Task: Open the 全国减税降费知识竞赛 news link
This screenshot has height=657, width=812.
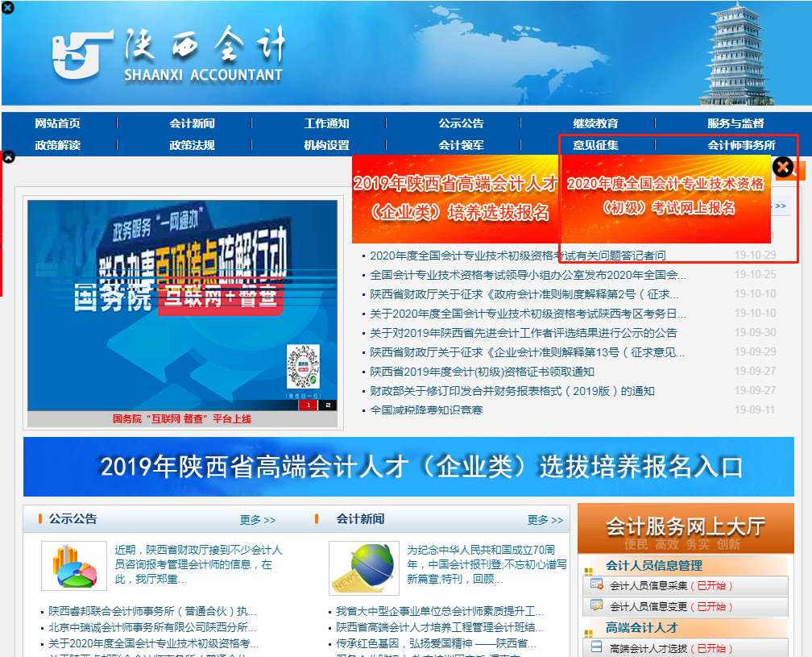Action: point(426,410)
